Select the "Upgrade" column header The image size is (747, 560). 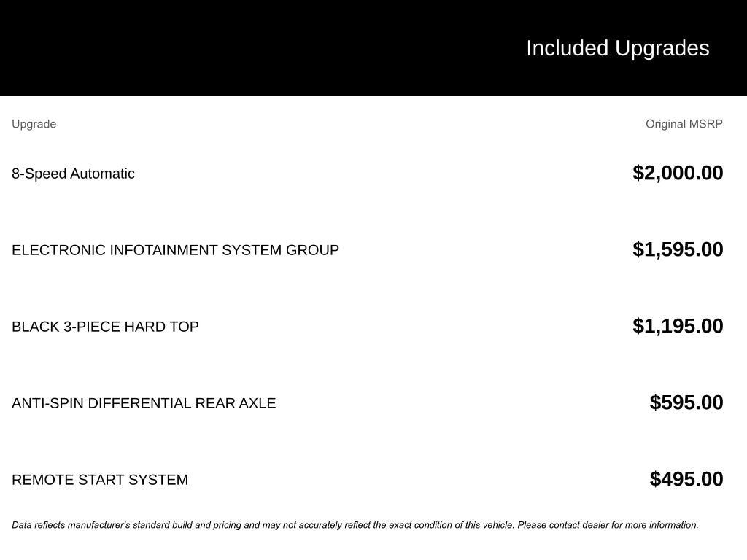tap(34, 124)
